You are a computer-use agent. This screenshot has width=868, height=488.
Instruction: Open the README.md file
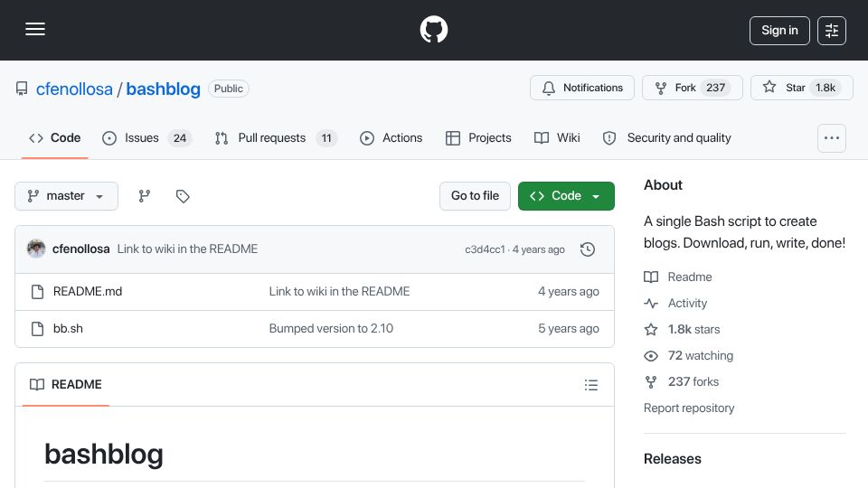coord(88,292)
